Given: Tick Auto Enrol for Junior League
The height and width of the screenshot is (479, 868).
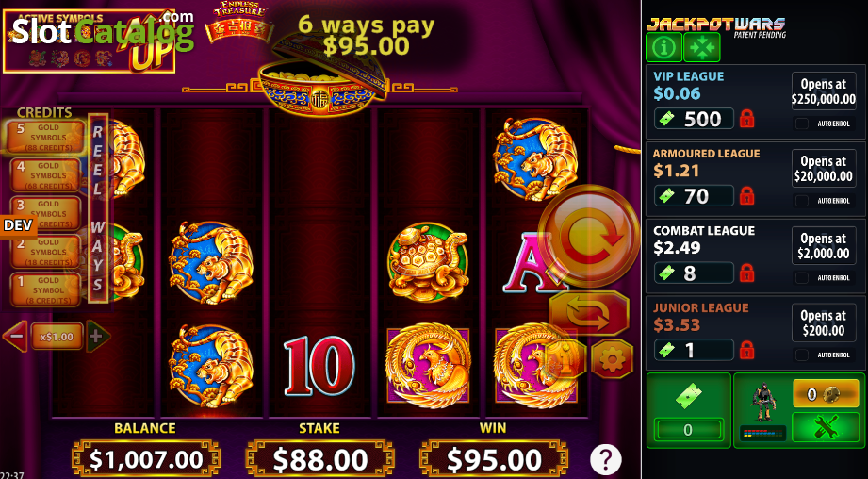Looking at the screenshot, I should (802, 355).
